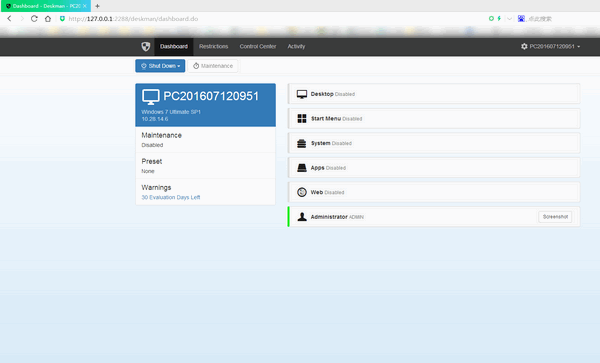Open a new browser tab
Image resolution: width=600 pixels, height=363 pixels.
[98, 6]
